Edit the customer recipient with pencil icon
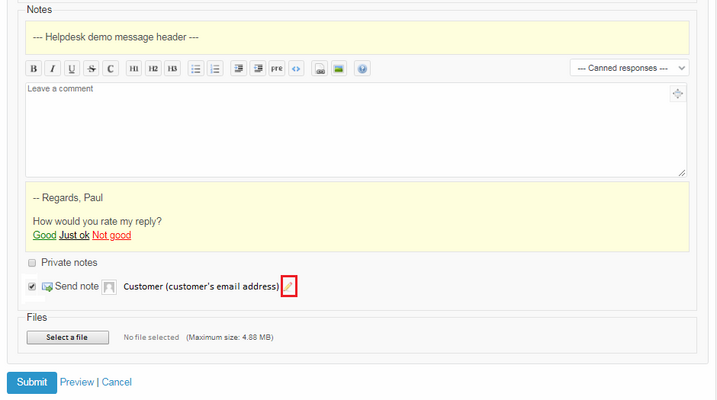This screenshot has height=400, width=717. [288, 287]
